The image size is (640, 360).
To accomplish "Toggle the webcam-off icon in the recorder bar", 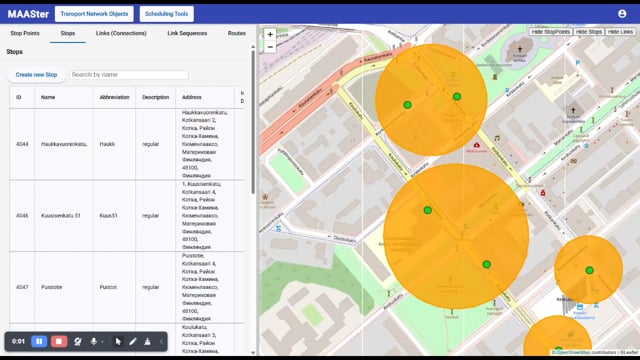I will coord(78,341).
